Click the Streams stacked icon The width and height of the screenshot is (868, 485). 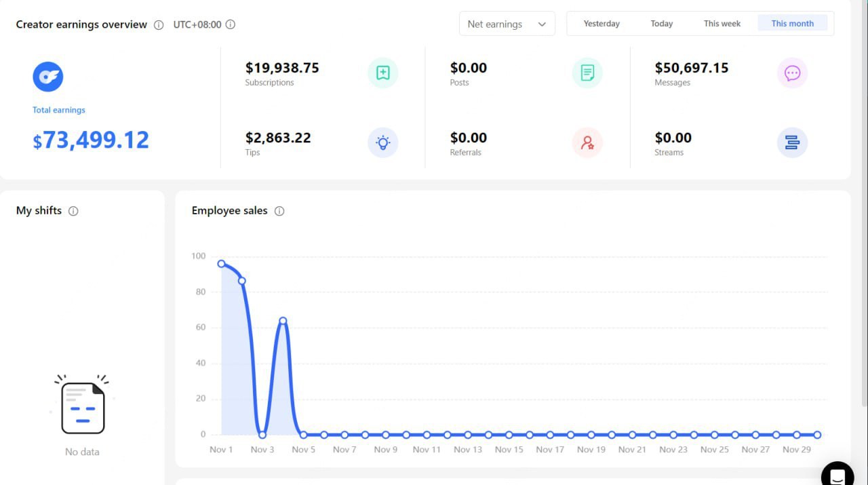coord(792,143)
